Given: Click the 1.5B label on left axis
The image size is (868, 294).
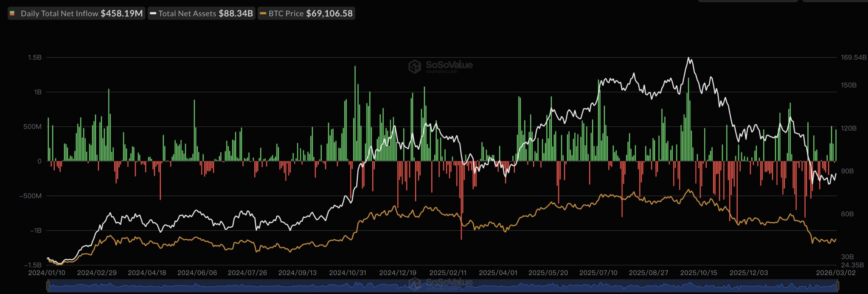Looking at the screenshot, I should 35,57.
